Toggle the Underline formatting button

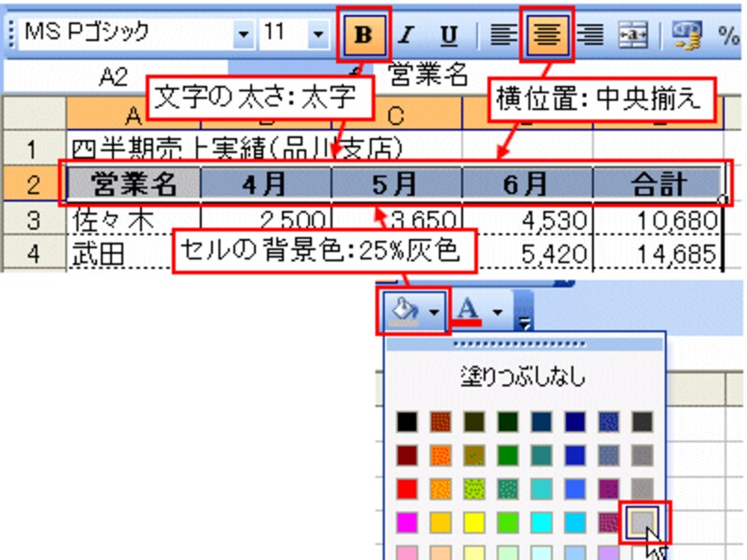pos(448,35)
